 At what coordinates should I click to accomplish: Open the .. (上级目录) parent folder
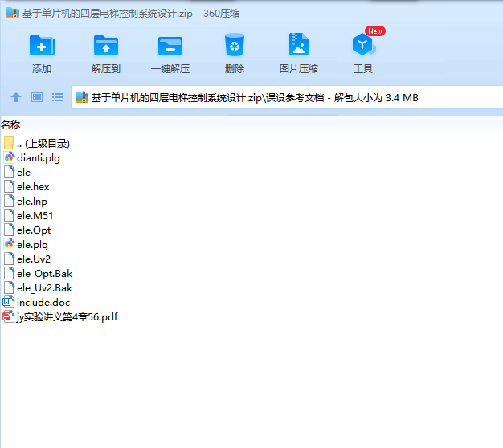point(43,143)
